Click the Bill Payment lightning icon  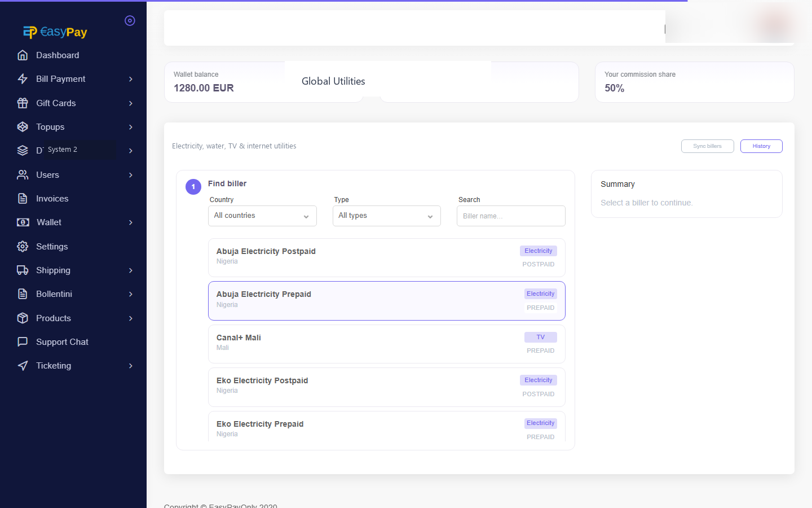click(23, 79)
